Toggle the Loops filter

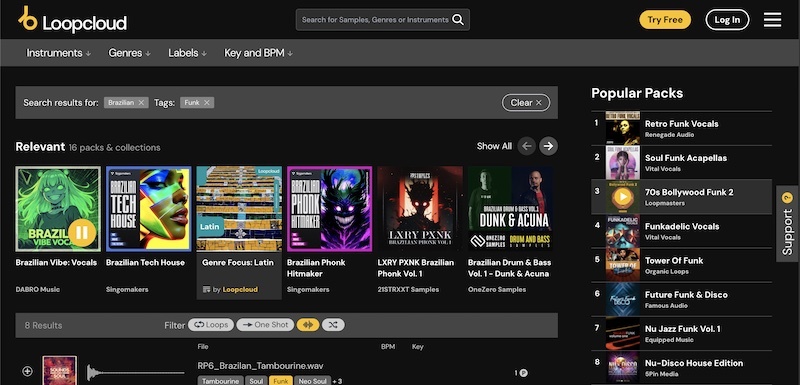pyautogui.click(x=211, y=325)
